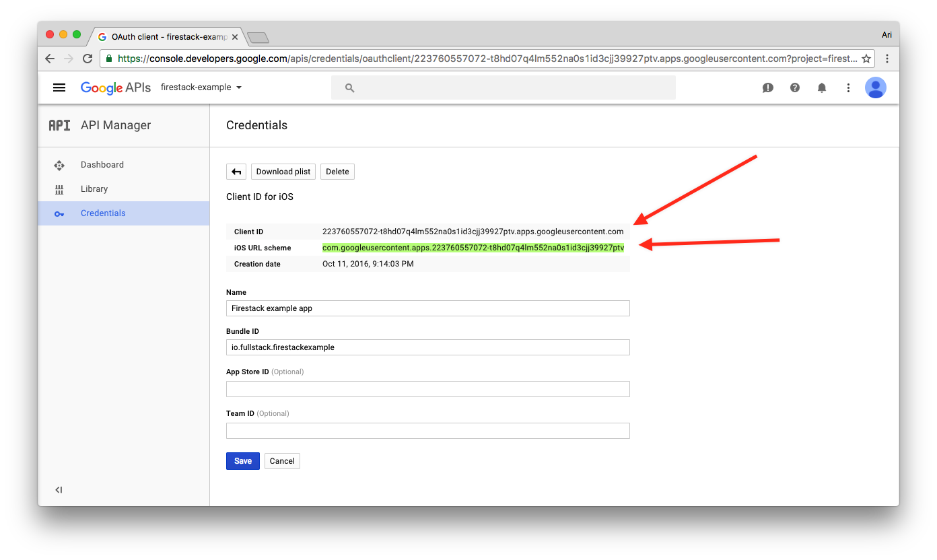Click the back arrow button above Client ID
Screen dimensions: 937x560
click(x=236, y=172)
